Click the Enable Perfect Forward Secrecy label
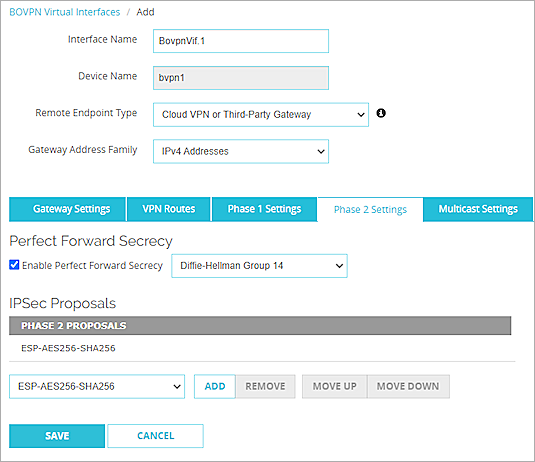This screenshot has height=462, width=535. [92, 265]
